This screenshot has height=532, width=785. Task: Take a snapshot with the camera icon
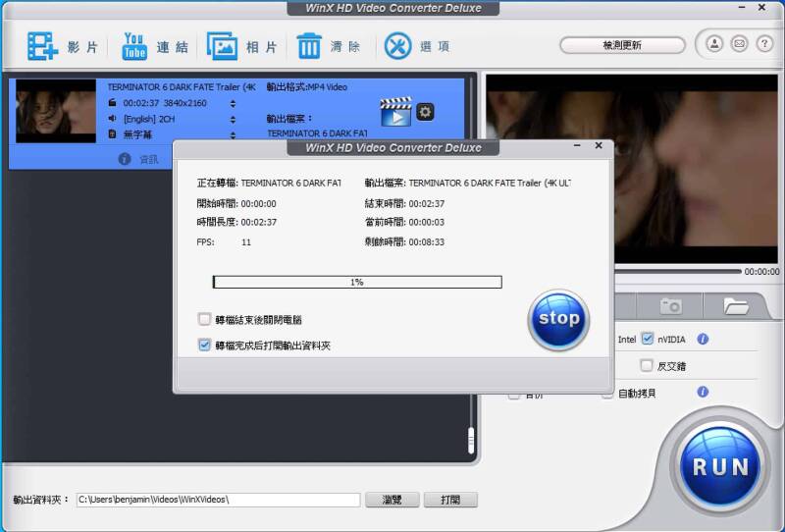670,305
